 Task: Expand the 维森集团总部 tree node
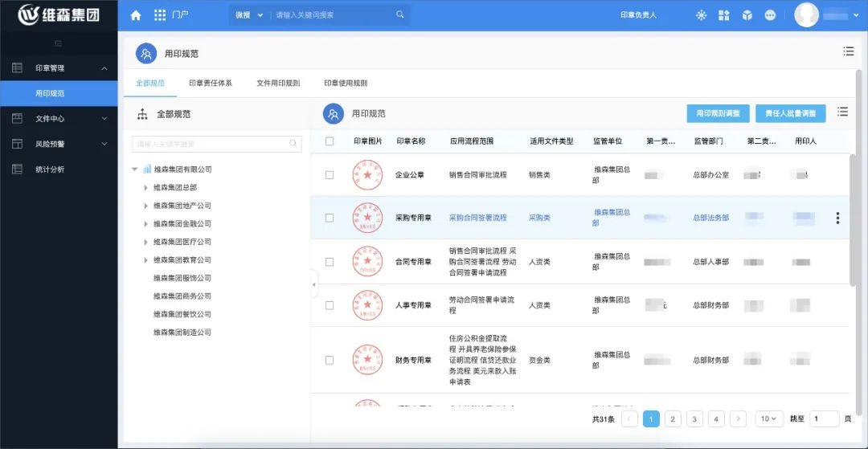[x=145, y=187]
